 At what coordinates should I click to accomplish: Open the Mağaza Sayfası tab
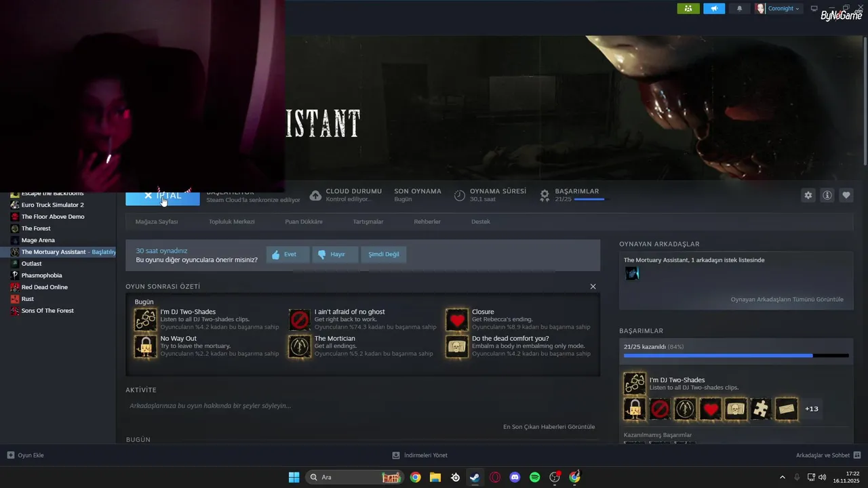point(157,222)
